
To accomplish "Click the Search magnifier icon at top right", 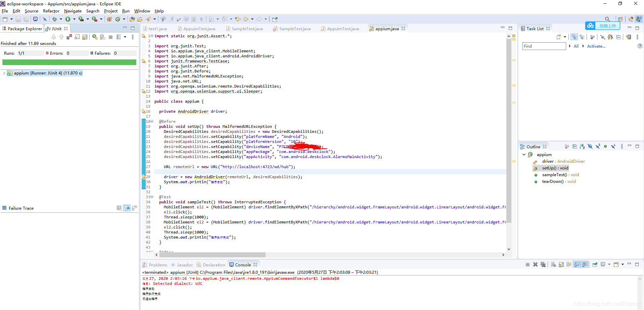I will coord(607,19).
